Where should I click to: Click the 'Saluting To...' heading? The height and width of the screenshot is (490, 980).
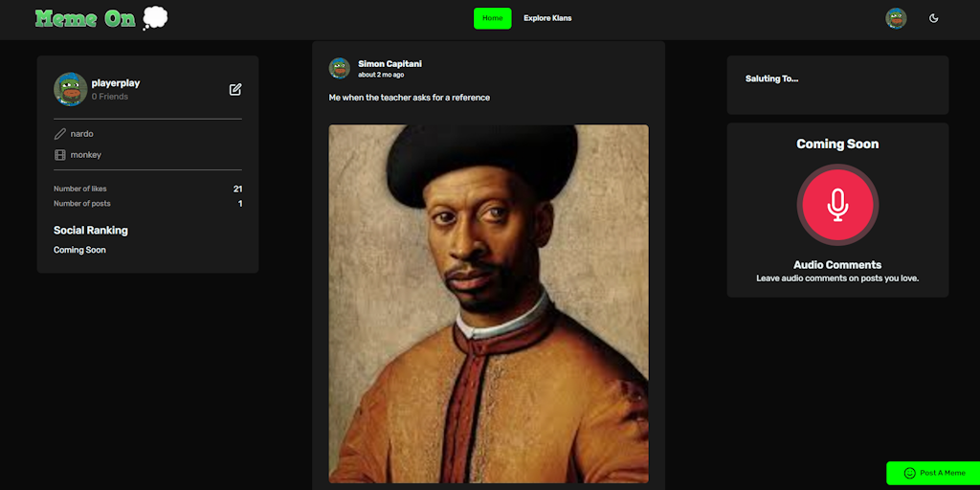(x=772, y=78)
